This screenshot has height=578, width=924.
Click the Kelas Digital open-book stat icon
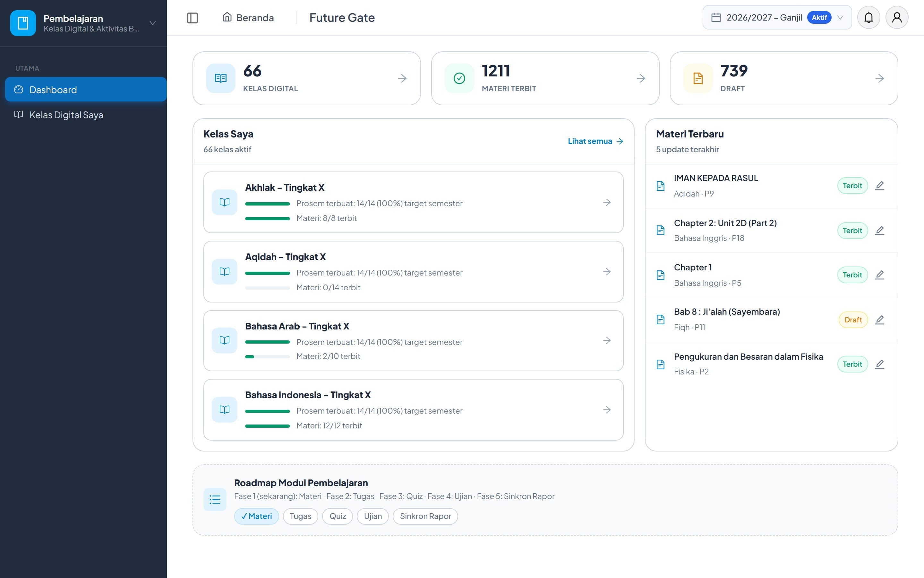(221, 78)
